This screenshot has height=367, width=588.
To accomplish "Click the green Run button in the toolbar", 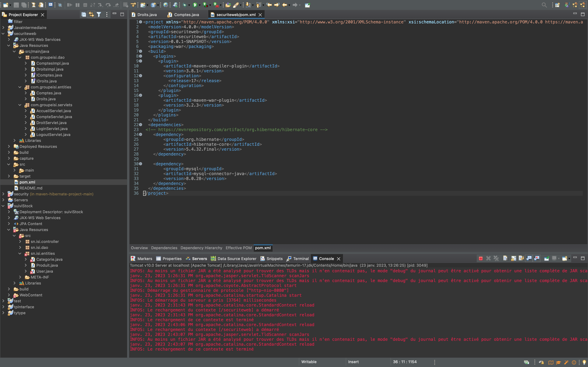I will tap(195, 5).
